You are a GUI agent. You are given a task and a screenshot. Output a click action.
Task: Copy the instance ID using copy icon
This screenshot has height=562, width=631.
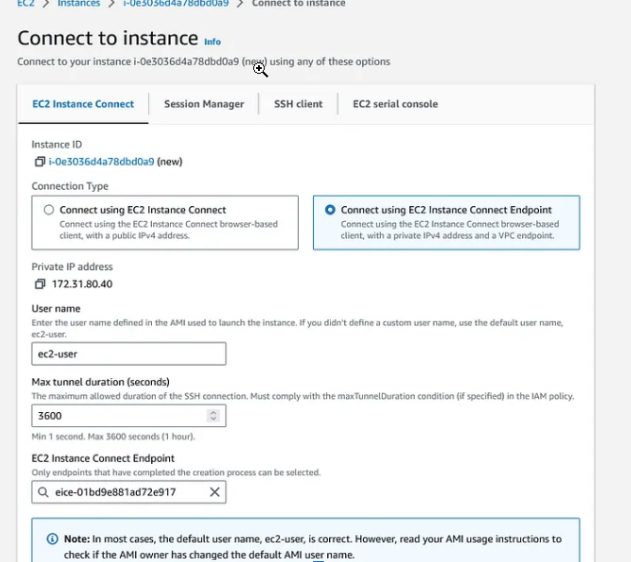click(39, 161)
